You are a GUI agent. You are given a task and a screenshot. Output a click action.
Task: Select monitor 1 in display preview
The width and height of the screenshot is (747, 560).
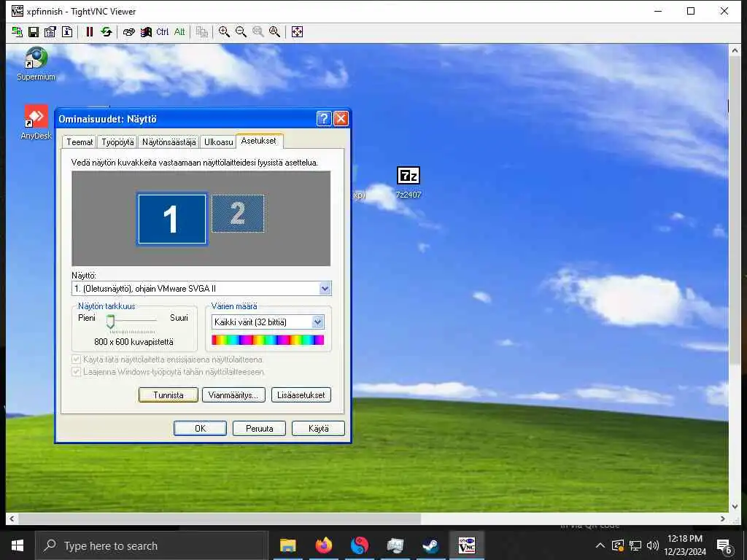[x=172, y=219]
